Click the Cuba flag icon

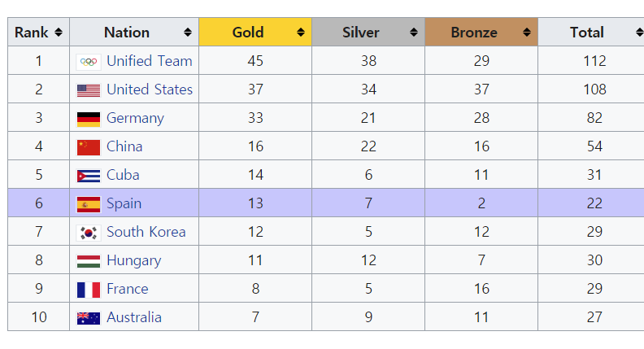pyautogui.click(x=89, y=176)
